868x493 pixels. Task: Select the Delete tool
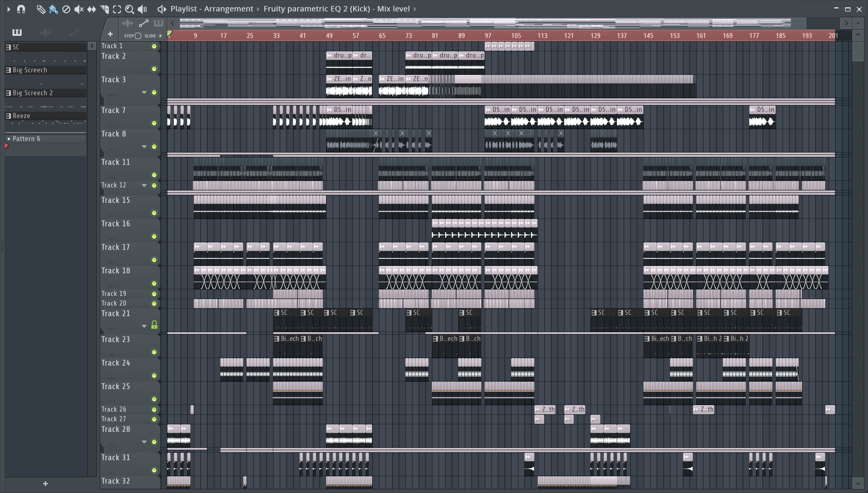(x=66, y=9)
